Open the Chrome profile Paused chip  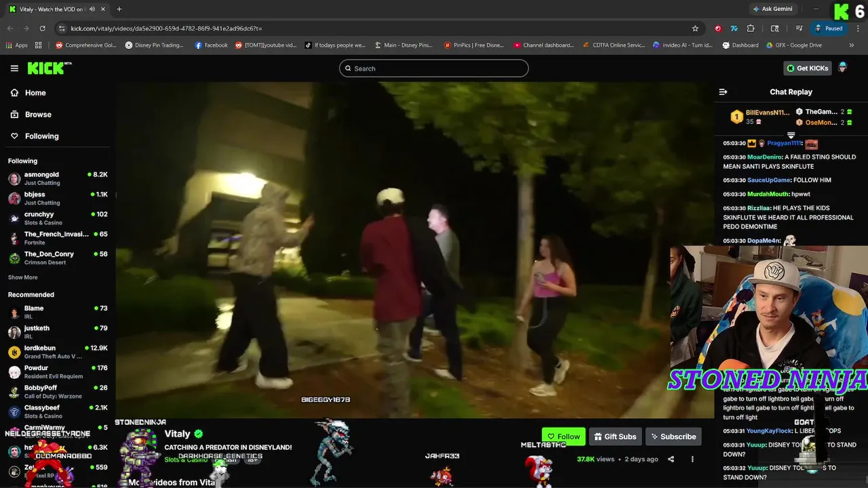pos(829,28)
